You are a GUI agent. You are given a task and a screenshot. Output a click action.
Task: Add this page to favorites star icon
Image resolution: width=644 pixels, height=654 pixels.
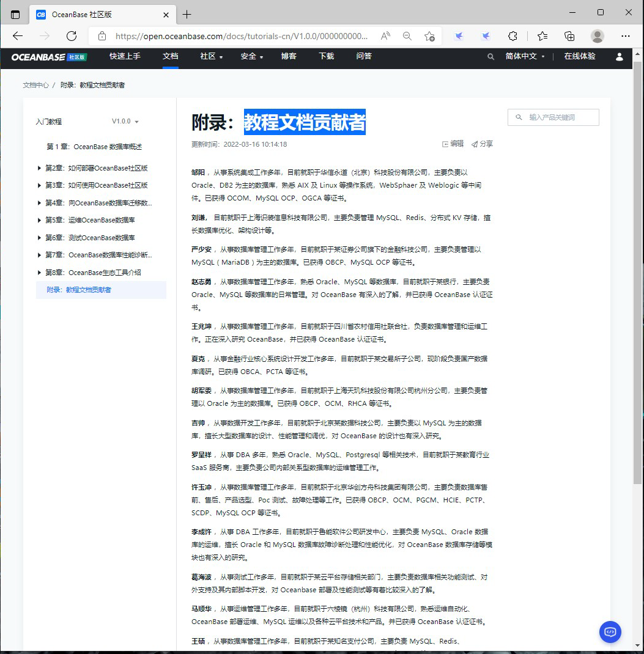429,36
